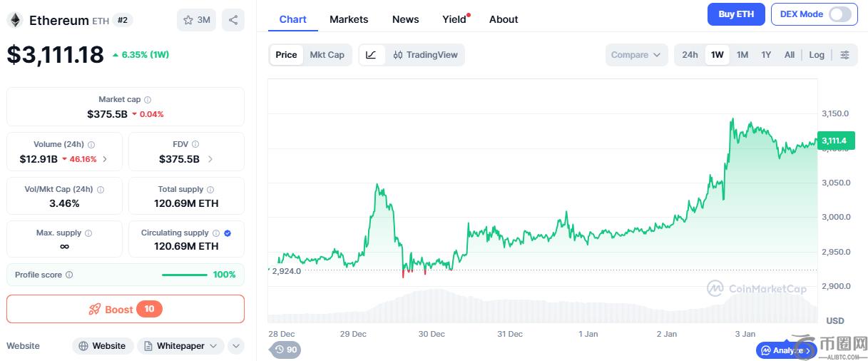The width and height of the screenshot is (868, 361).
Task: Enable Log scale on the chart
Action: pyautogui.click(x=817, y=55)
